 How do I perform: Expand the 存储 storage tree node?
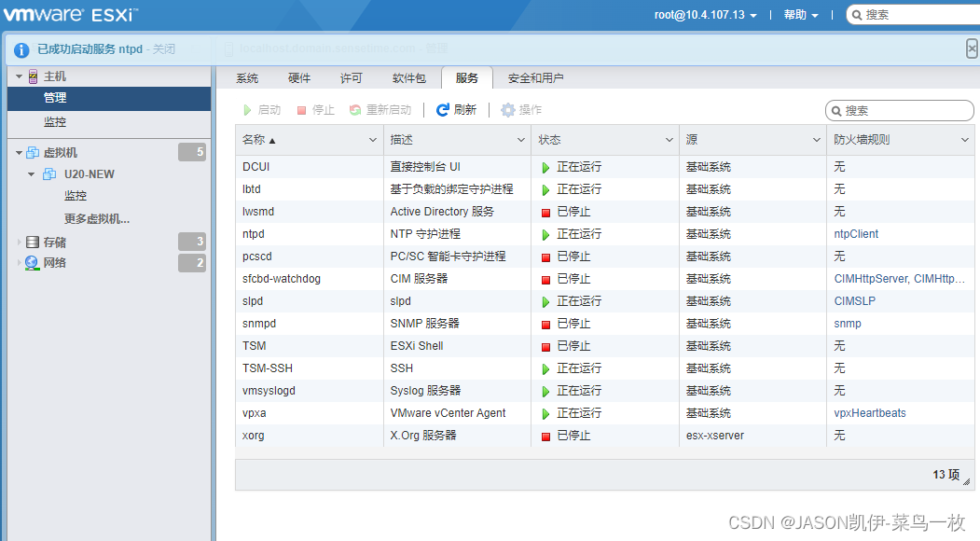coord(19,242)
